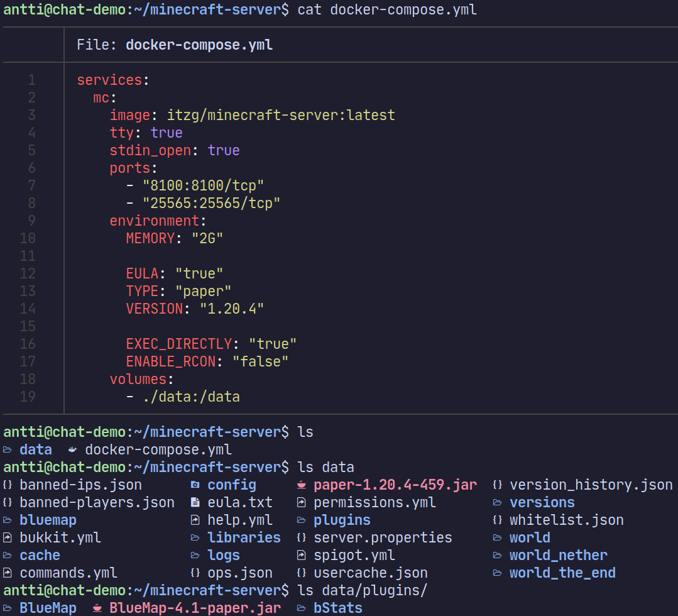Screen dimensions: 678x616
Task: Select the config folder icon
Action: tap(195, 485)
